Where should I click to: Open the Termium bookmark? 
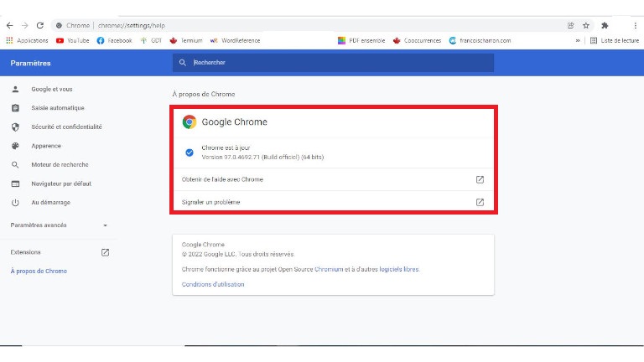[x=186, y=40]
